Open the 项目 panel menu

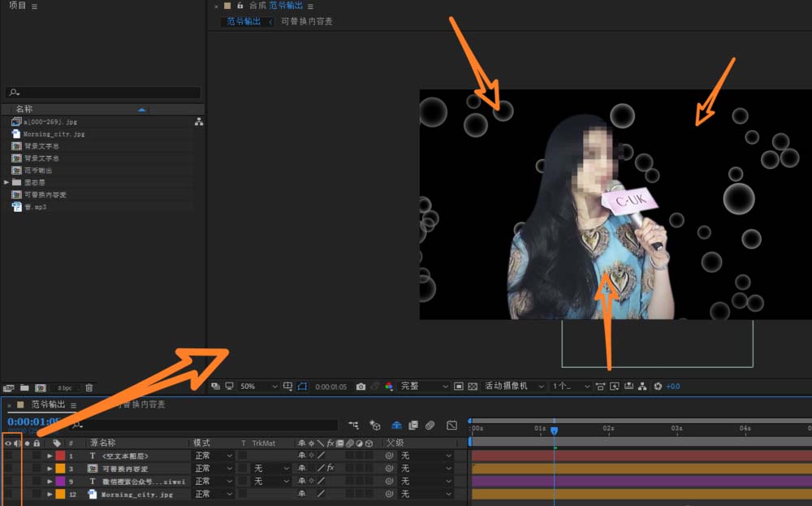pos(34,6)
